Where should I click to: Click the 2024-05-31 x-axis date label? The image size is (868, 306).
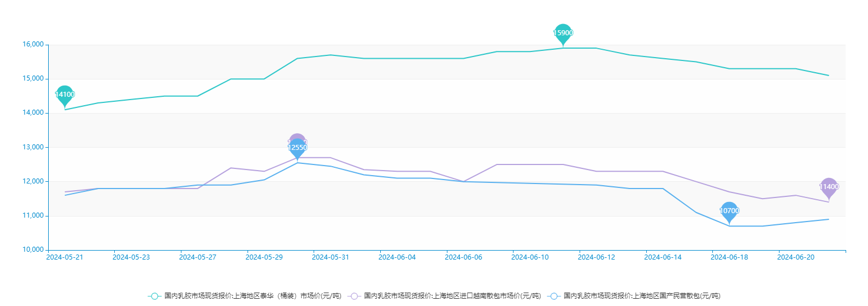coord(330,257)
